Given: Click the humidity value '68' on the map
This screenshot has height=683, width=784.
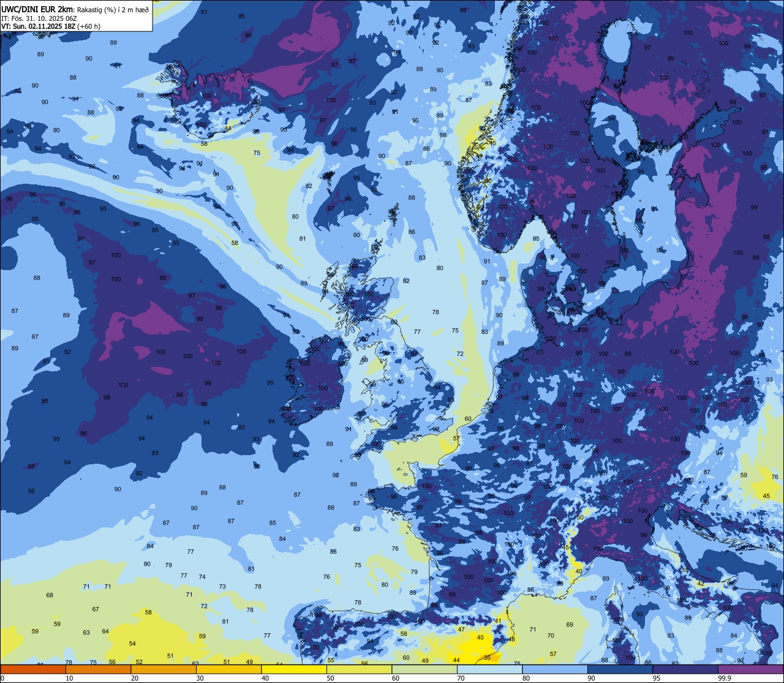Looking at the screenshot, I should 50,595.
